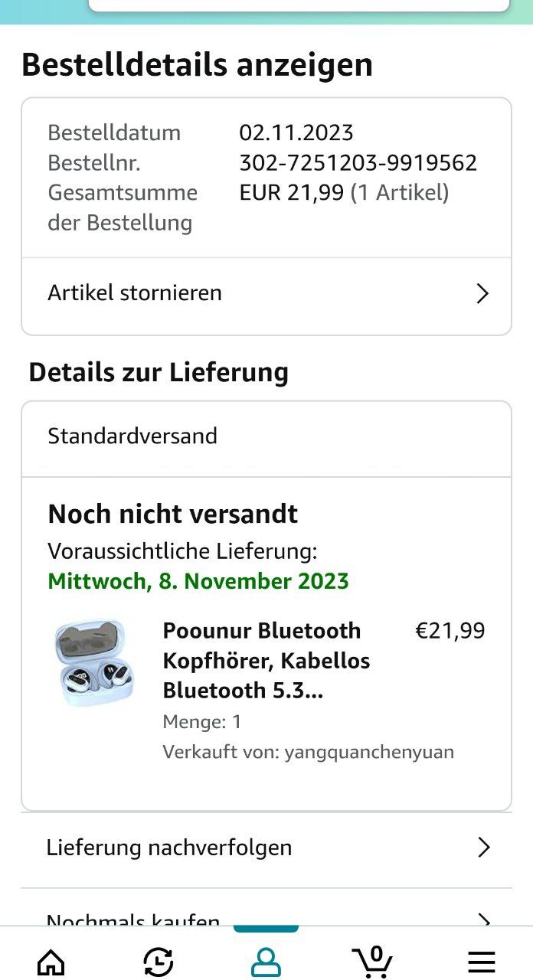The image size is (533, 980).
Task: Open the buy-again history icon in bottom bar
Action: (159, 962)
